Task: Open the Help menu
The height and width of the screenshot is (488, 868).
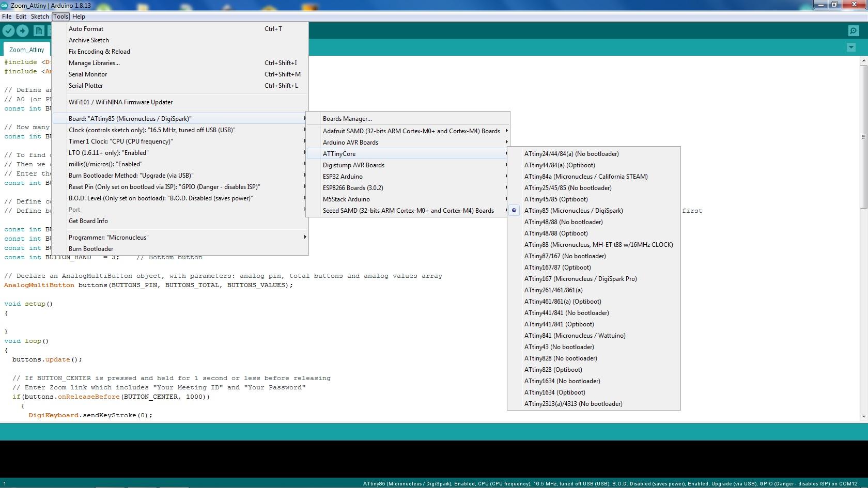Action: (x=79, y=17)
